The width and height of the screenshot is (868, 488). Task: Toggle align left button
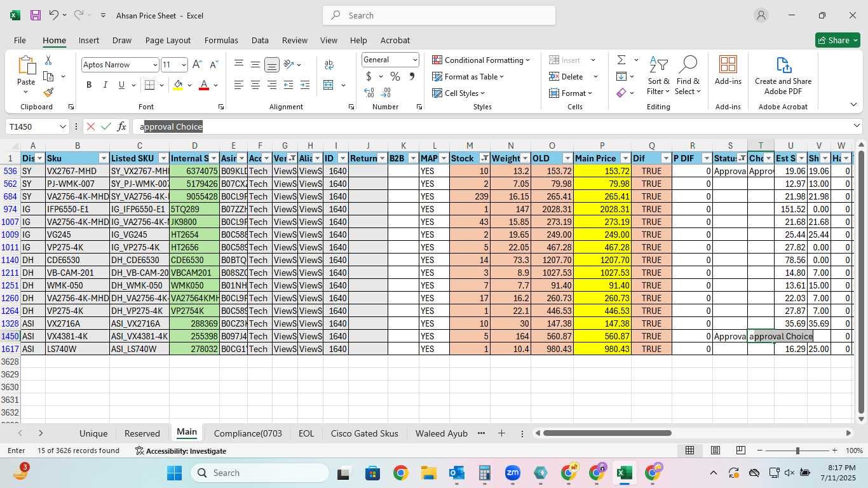[x=239, y=85]
